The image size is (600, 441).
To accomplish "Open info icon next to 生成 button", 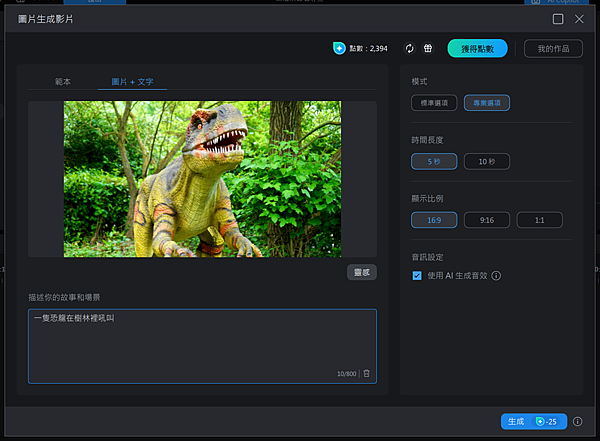I will (577, 421).
